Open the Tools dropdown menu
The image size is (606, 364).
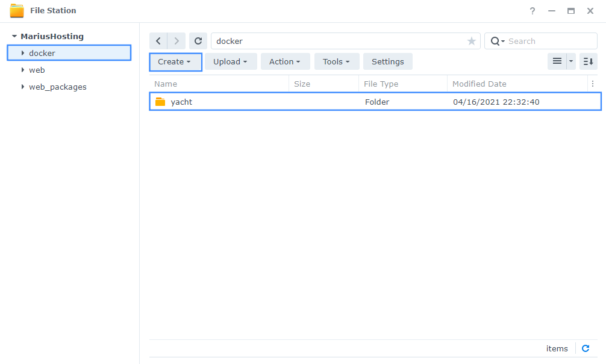pos(337,62)
